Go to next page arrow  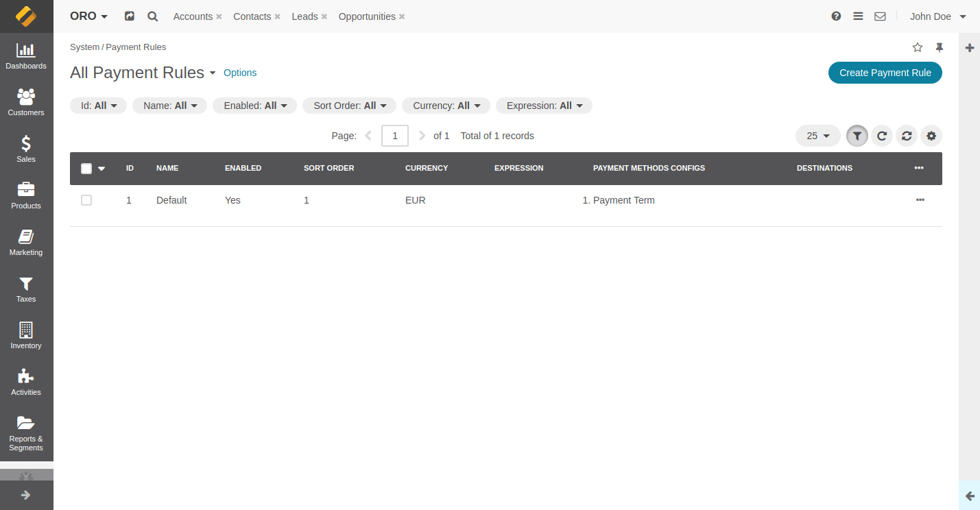coord(422,136)
